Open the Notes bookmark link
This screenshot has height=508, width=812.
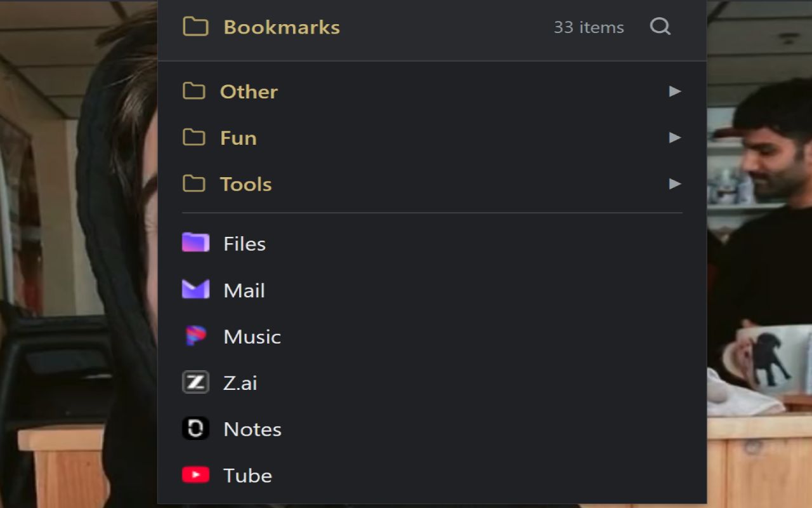click(252, 429)
